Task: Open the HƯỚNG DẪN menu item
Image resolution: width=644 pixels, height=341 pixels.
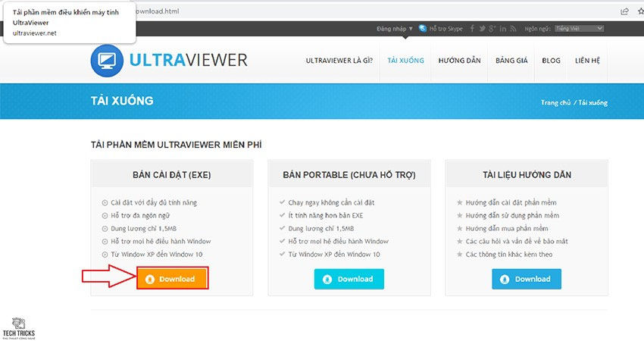Action: 459,61
